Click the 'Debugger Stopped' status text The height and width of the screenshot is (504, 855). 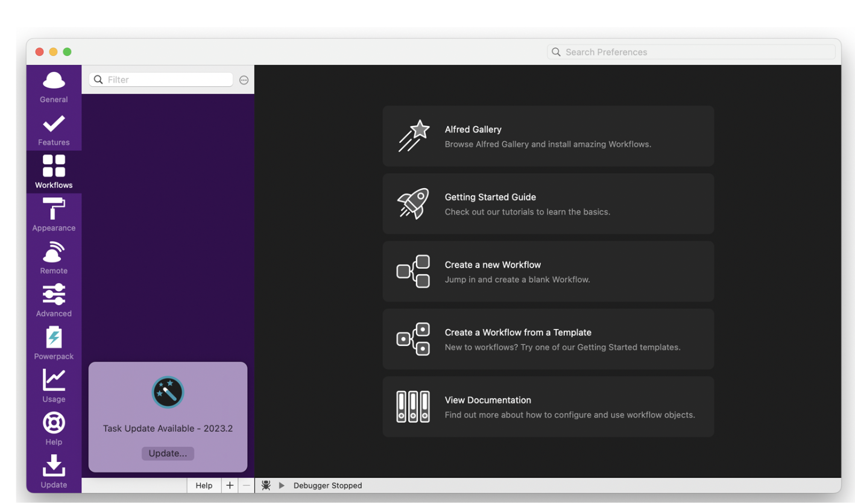pos(328,485)
